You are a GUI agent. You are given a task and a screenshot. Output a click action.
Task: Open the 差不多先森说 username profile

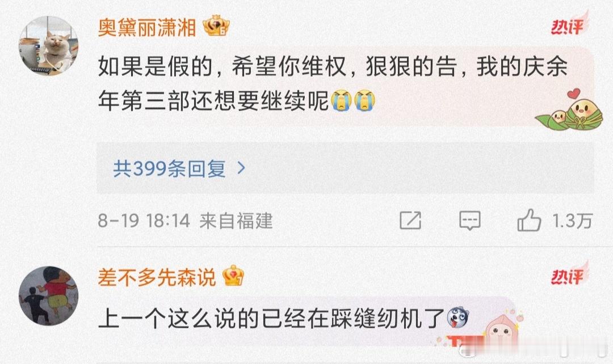(157, 278)
